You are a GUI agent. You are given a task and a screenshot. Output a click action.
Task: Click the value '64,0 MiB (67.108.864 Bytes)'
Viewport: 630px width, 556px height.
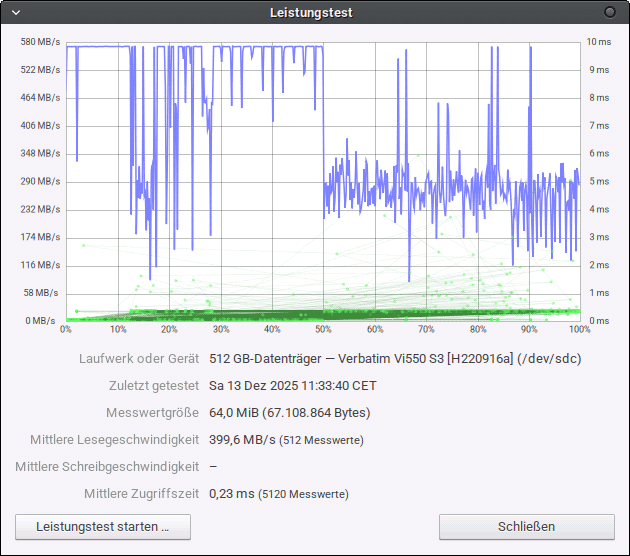click(289, 413)
